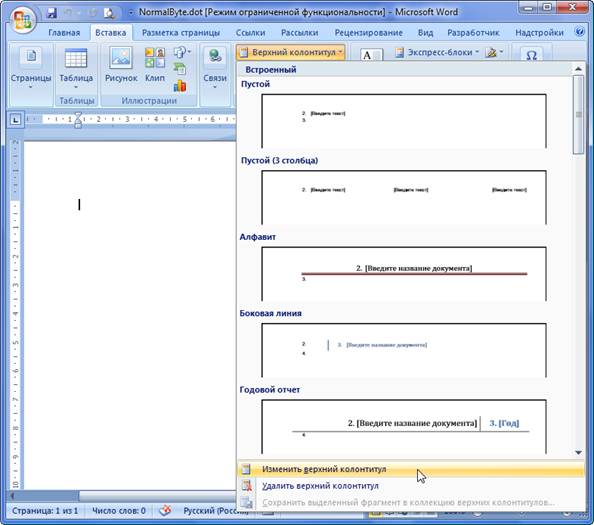Select the Пустой header thumbnail
This screenshot has width=594, height=525.
click(x=404, y=120)
